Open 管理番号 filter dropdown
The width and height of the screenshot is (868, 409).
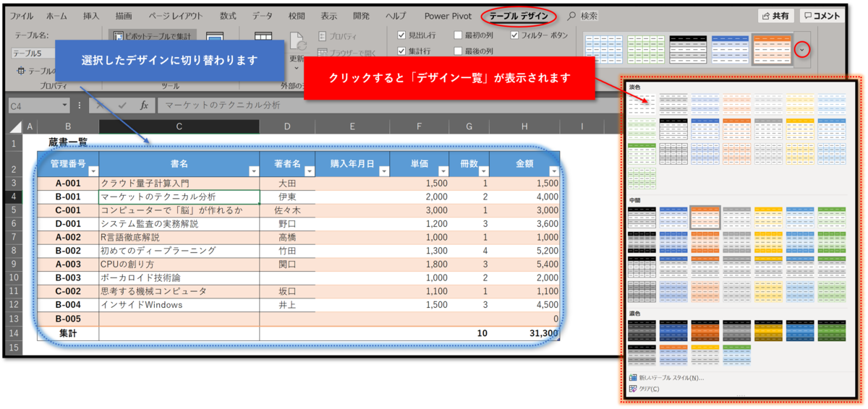[x=93, y=171]
